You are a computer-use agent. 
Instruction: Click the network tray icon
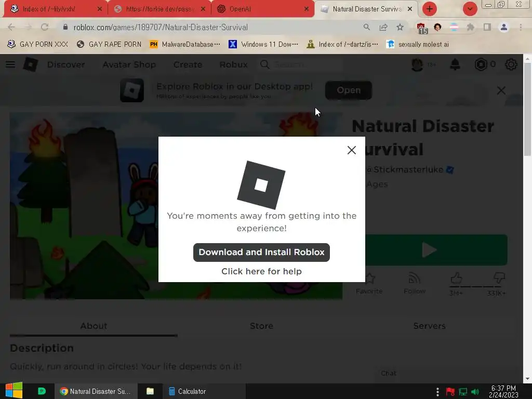463,392
